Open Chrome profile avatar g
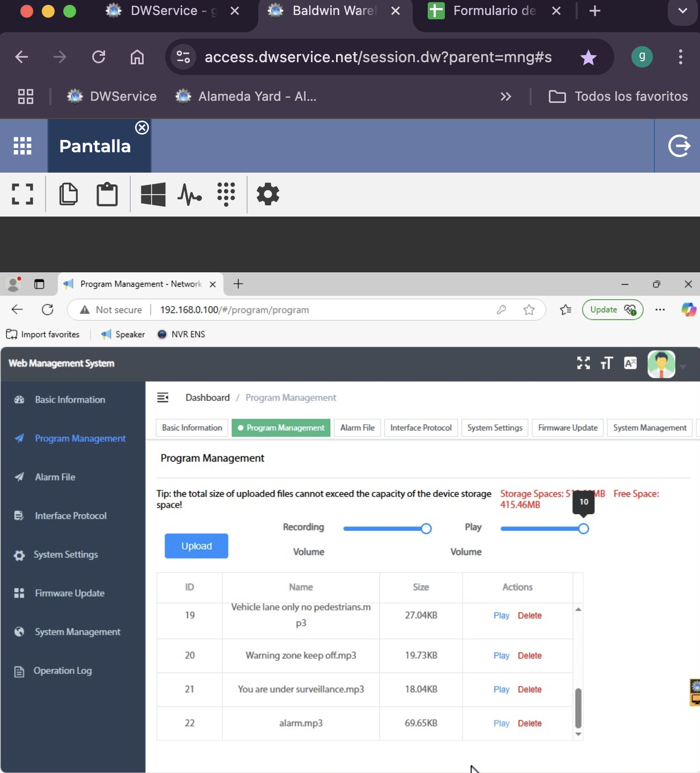 [x=642, y=57]
